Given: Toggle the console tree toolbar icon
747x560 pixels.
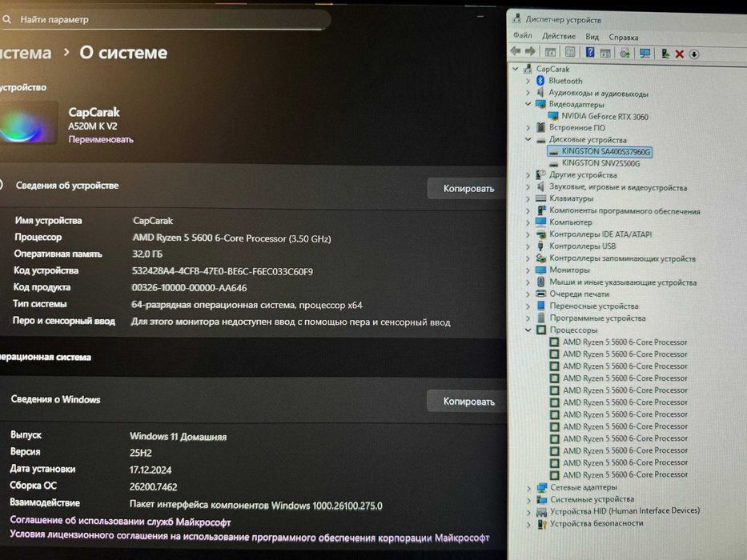Looking at the screenshot, I should 550,52.
